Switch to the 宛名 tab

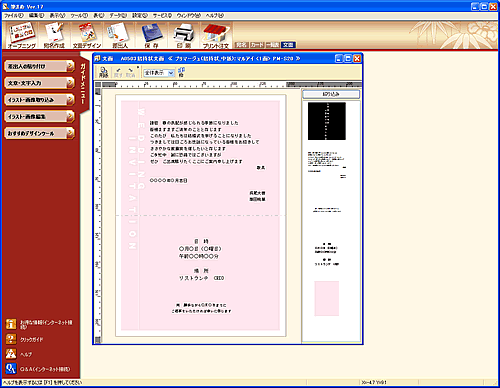click(x=242, y=45)
